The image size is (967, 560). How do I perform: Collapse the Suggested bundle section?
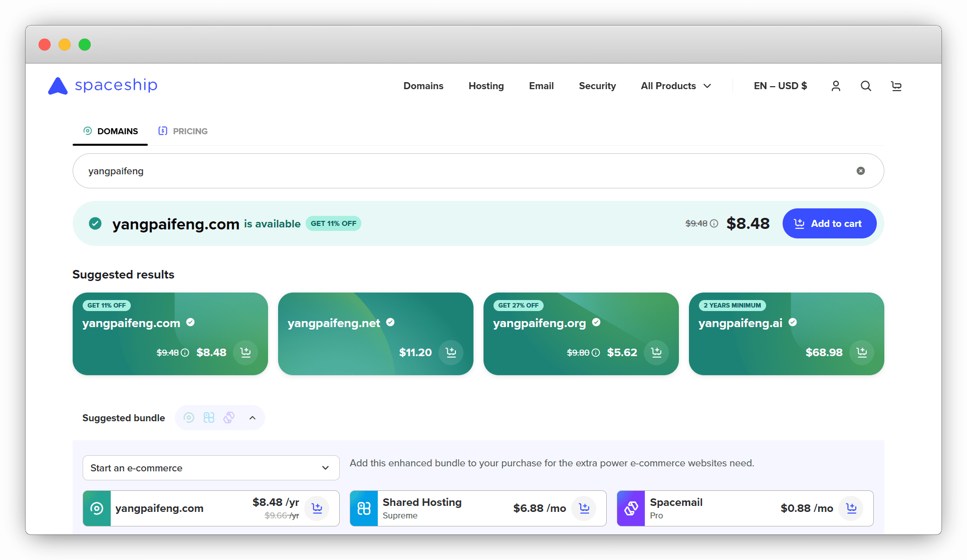(253, 418)
